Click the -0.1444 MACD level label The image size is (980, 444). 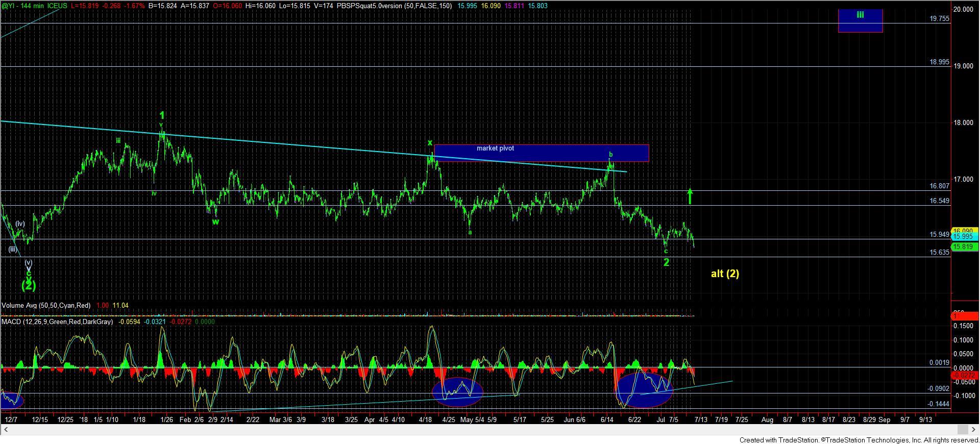click(x=938, y=404)
